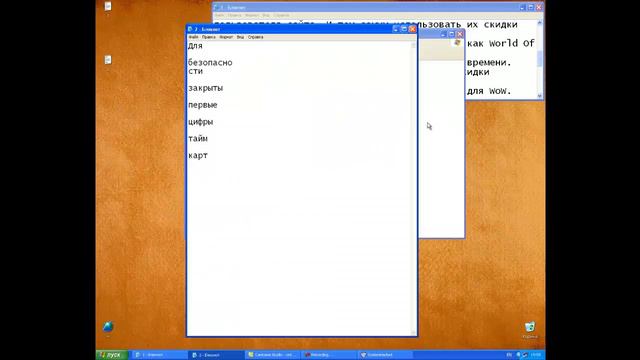Maximize the front Notepad window

tap(404, 29)
